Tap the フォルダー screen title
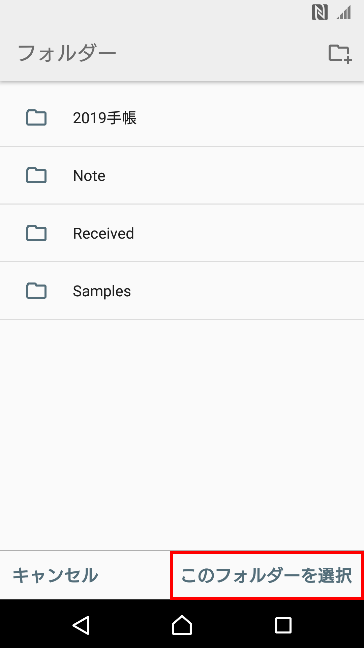Viewport: 364px width, 648px height. [x=67, y=54]
